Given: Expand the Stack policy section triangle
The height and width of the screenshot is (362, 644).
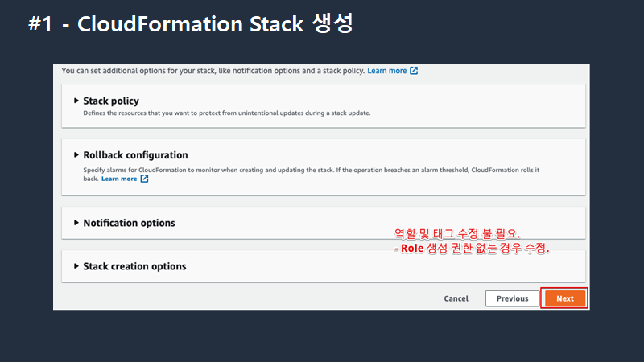Looking at the screenshot, I should tap(76, 101).
